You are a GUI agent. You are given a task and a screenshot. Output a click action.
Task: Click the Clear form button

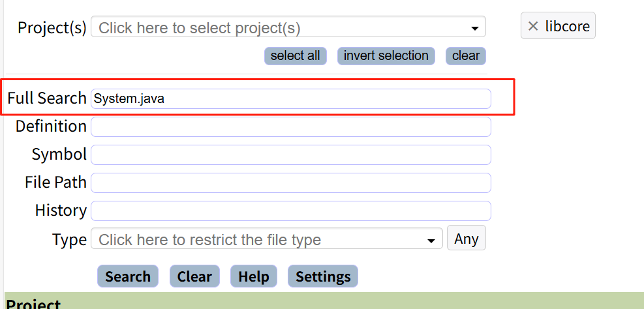[194, 276]
